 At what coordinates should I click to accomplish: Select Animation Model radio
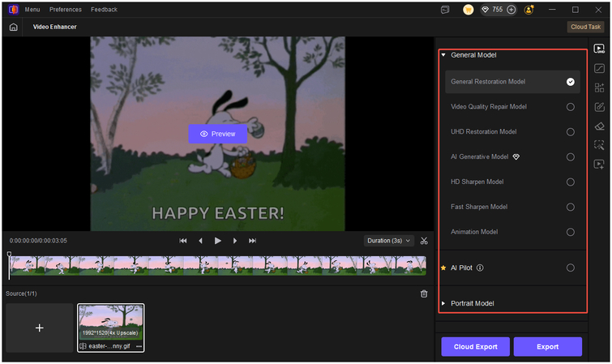pos(570,233)
